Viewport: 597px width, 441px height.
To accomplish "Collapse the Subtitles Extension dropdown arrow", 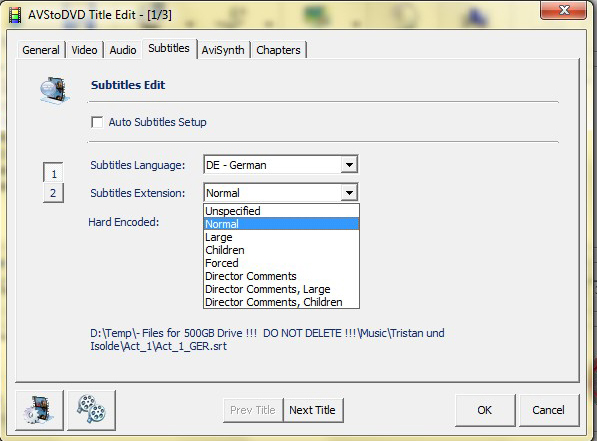I will click(x=349, y=193).
